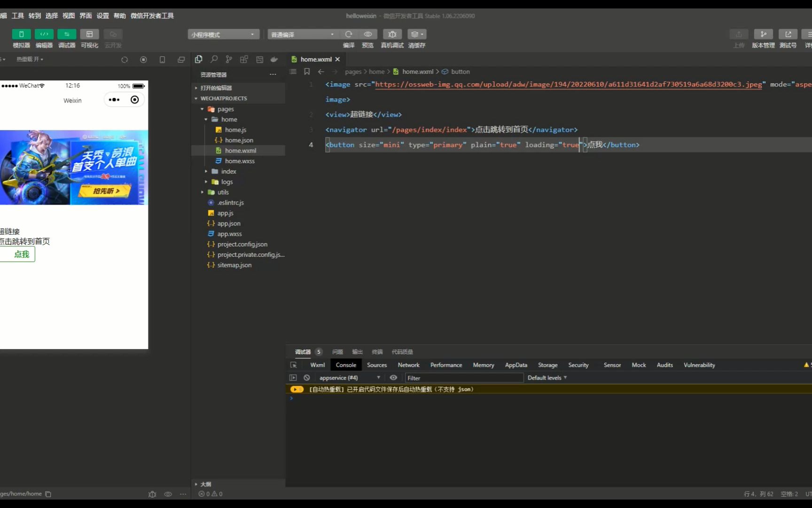
Task: Collapse the WECHATPROJECTS section
Action: pos(238,98)
